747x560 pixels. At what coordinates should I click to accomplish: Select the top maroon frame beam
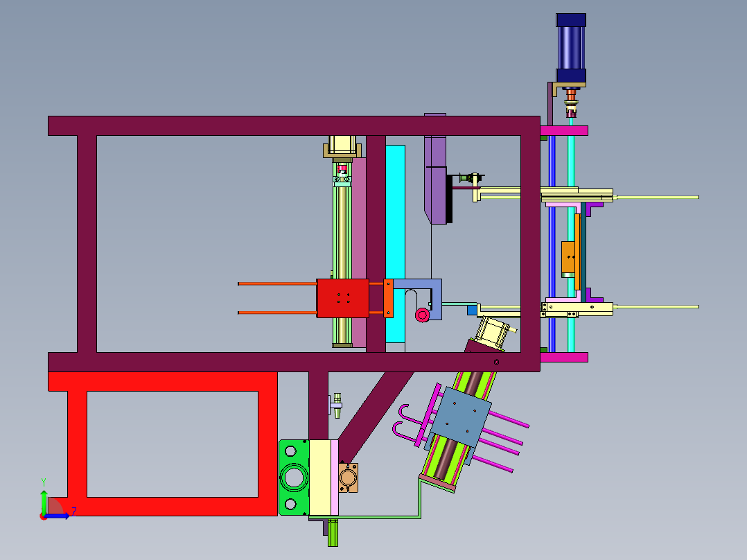click(x=294, y=126)
